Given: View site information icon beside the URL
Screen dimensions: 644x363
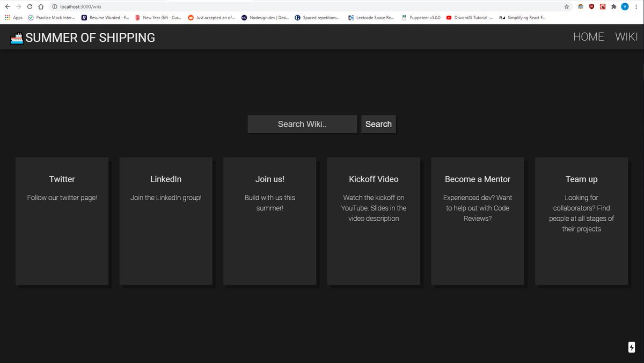Looking at the screenshot, I should (x=55, y=6).
